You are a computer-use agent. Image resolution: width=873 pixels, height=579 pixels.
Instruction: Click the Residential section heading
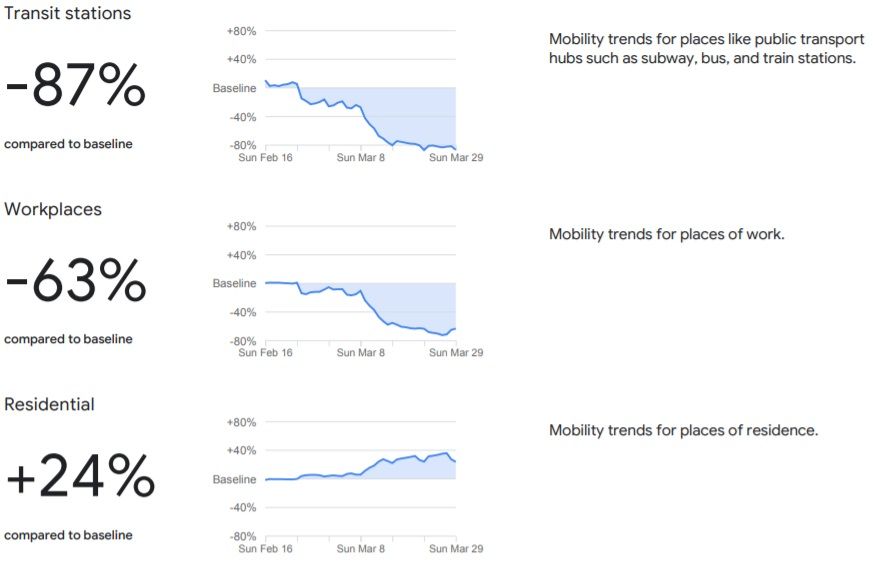coord(50,404)
